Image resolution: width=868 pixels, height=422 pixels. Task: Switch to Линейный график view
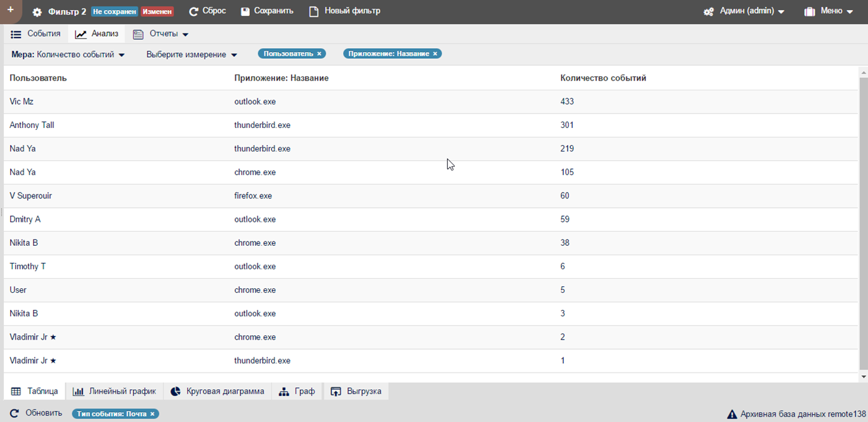(115, 392)
